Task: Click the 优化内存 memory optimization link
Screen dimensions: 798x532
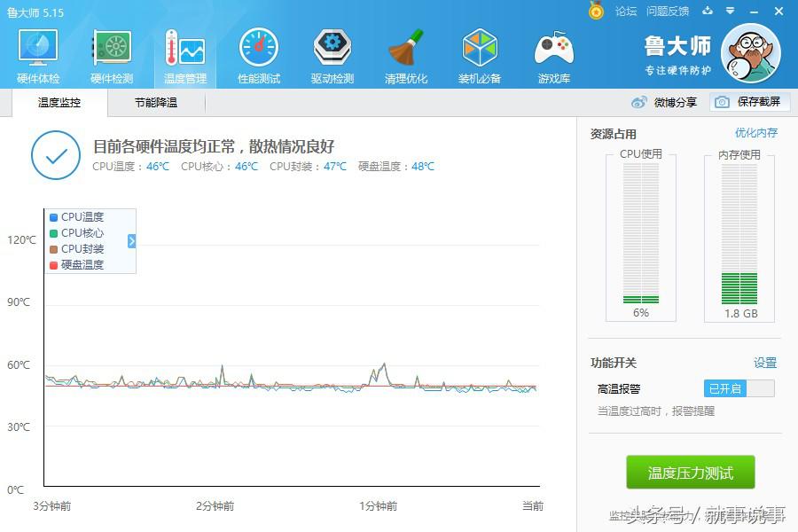Action: click(x=755, y=132)
